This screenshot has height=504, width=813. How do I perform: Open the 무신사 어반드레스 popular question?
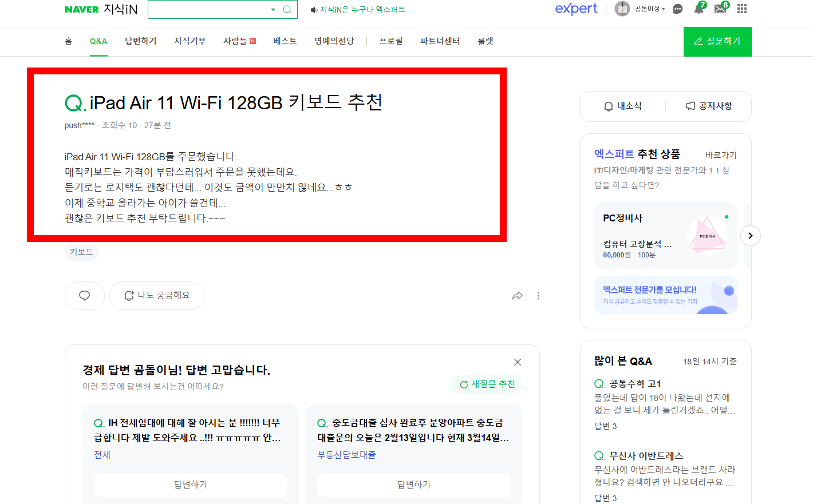click(646, 456)
